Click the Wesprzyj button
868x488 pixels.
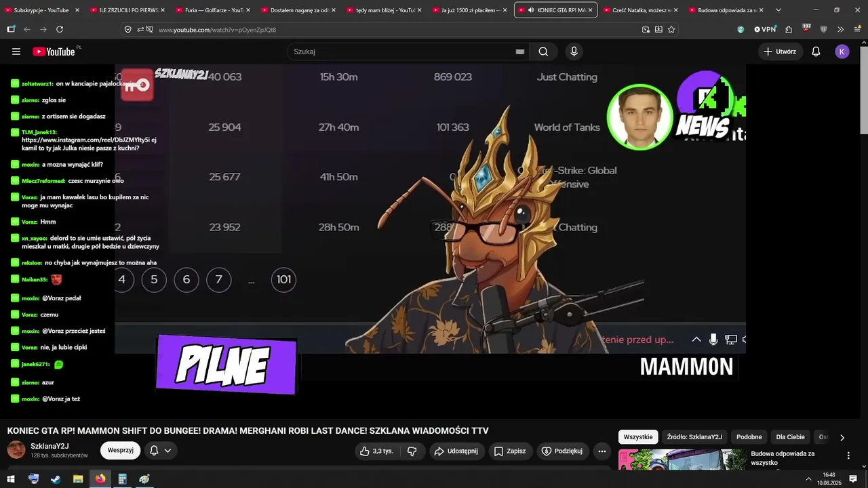pyautogui.click(x=120, y=450)
